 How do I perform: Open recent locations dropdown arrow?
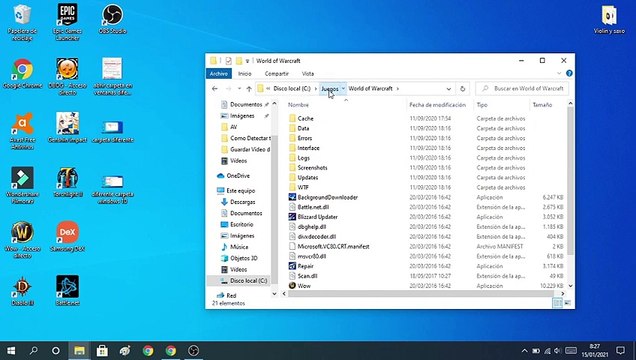239,88
